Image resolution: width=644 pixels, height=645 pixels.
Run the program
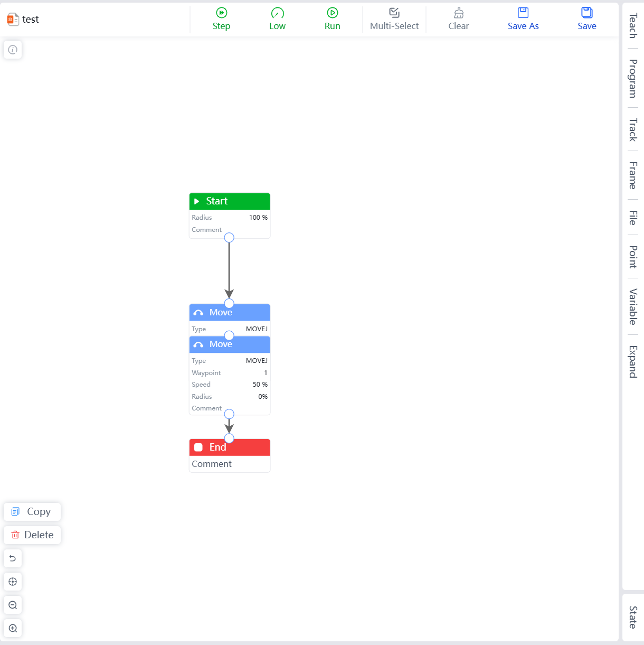(332, 13)
